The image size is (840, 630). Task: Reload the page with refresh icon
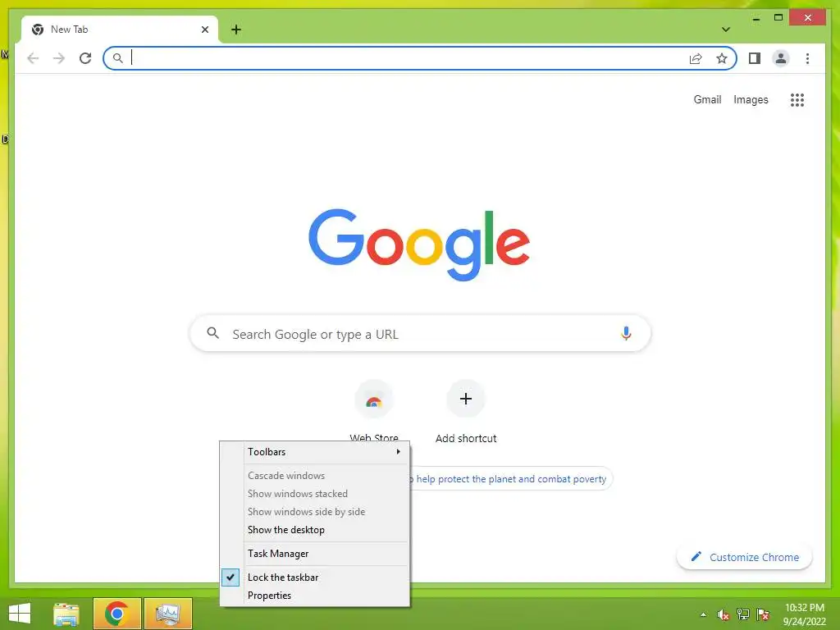pos(85,58)
